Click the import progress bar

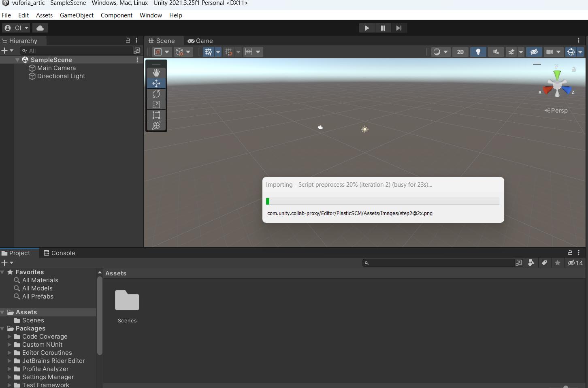(383, 201)
